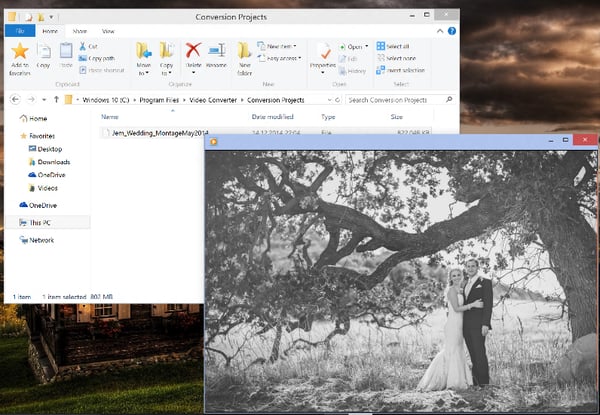Click Invert selection in the ribbon

tap(401, 70)
